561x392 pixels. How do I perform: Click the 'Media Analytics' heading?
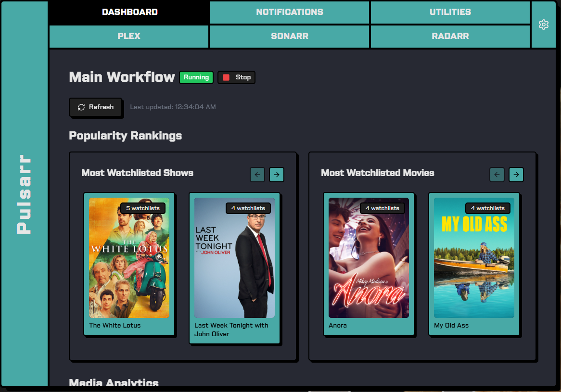[x=114, y=382]
